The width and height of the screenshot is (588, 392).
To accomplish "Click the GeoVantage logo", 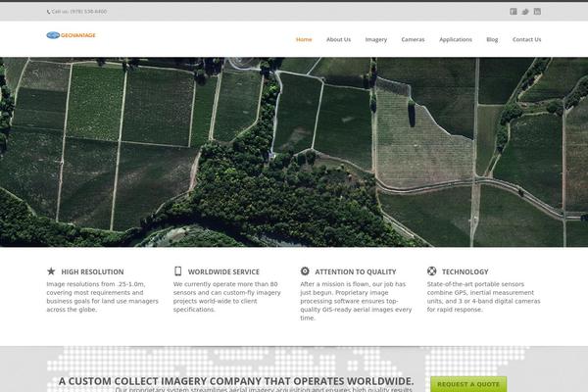I will [71, 35].
